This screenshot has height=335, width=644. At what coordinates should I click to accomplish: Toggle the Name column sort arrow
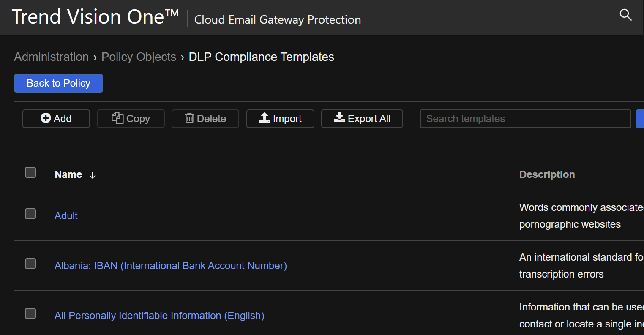tap(93, 175)
